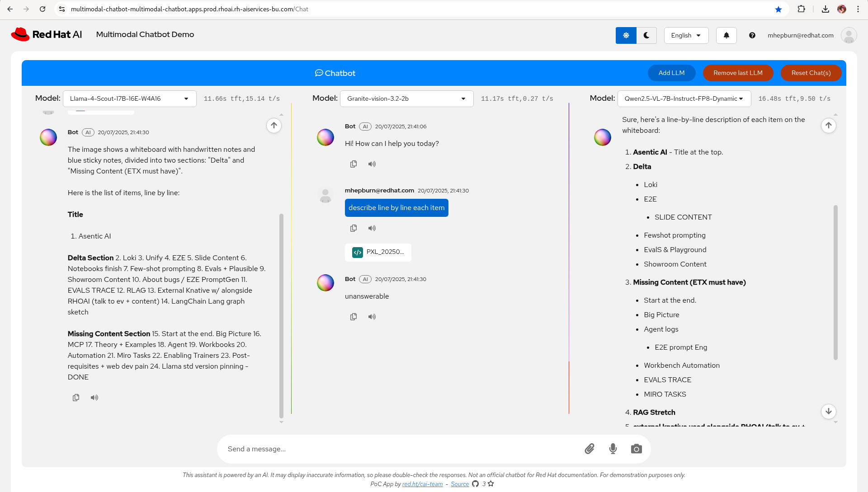Toggle the bookmark star in address bar
Screen dimensions: 868x492
click(x=778, y=9)
